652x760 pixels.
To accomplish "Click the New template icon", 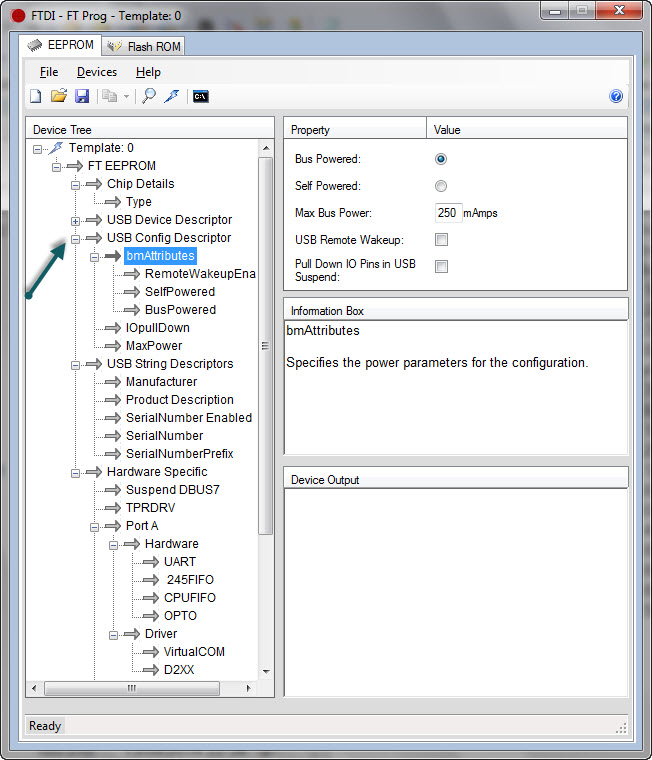I will click(x=36, y=96).
